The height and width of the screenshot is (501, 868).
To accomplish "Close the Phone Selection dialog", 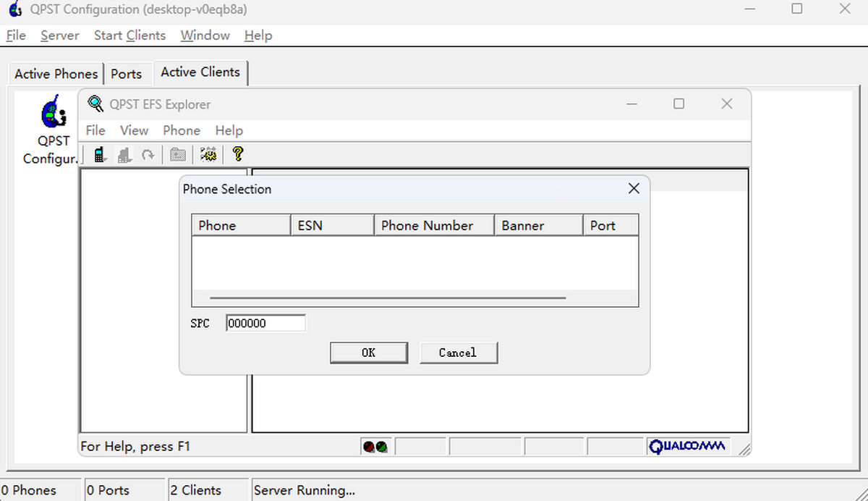I will point(634,189).
